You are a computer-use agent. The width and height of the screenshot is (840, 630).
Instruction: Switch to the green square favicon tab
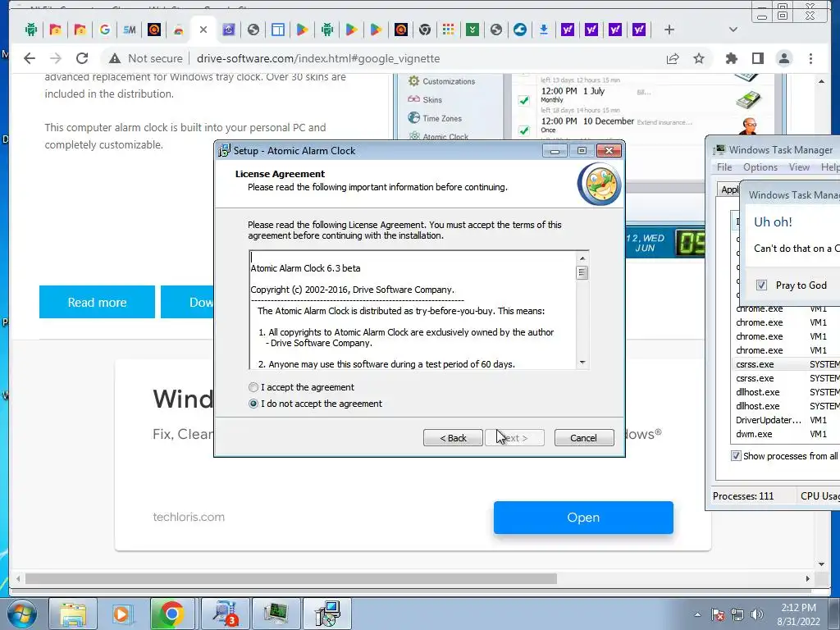472,30
